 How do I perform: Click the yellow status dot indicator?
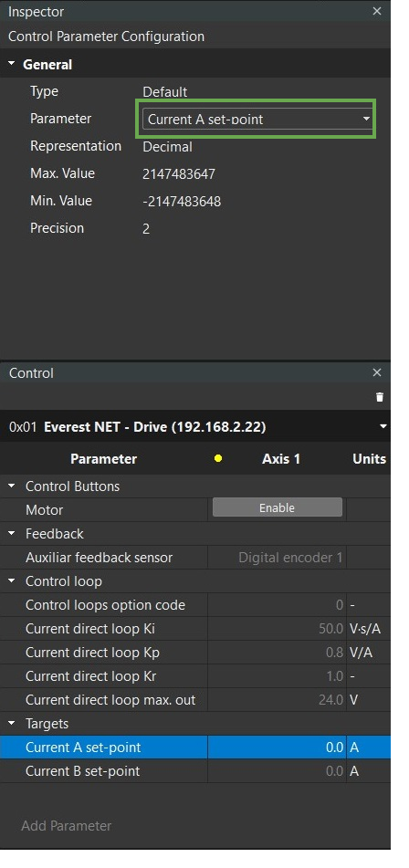pyautogui.click(x=218, y=458)
